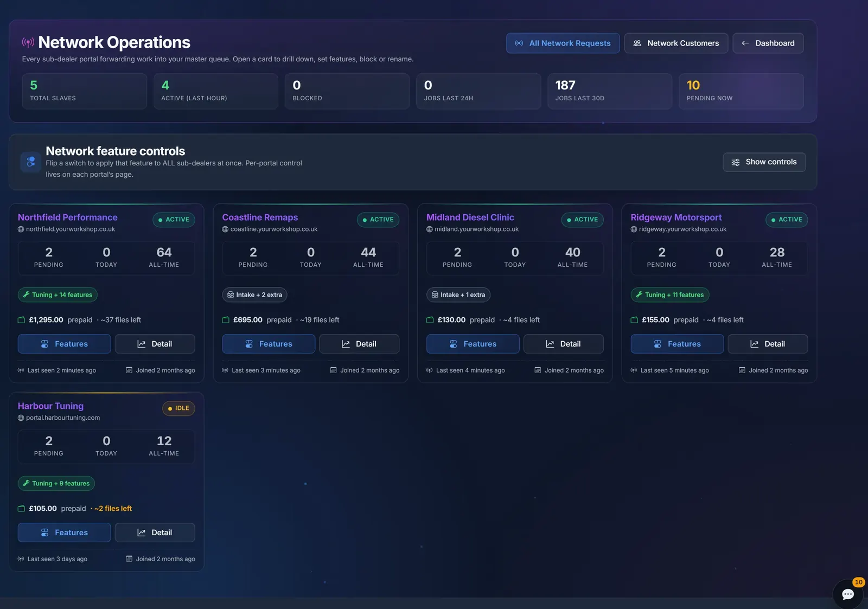Image resolution: width=868 pixels, height=609 pixels.
Task: Click the 'Intake + 1 extra' badge
Action: (x=458, y=295)
